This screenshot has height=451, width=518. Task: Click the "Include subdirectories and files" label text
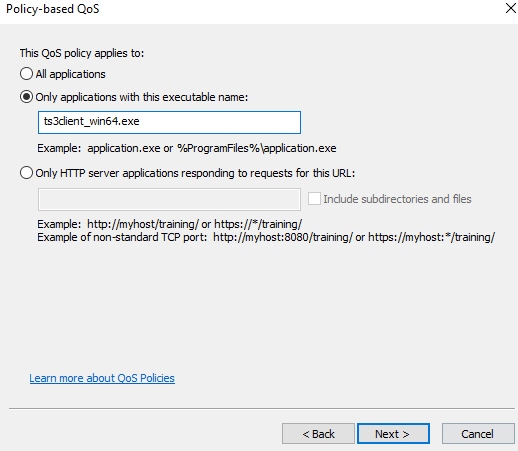coord(397,199)
